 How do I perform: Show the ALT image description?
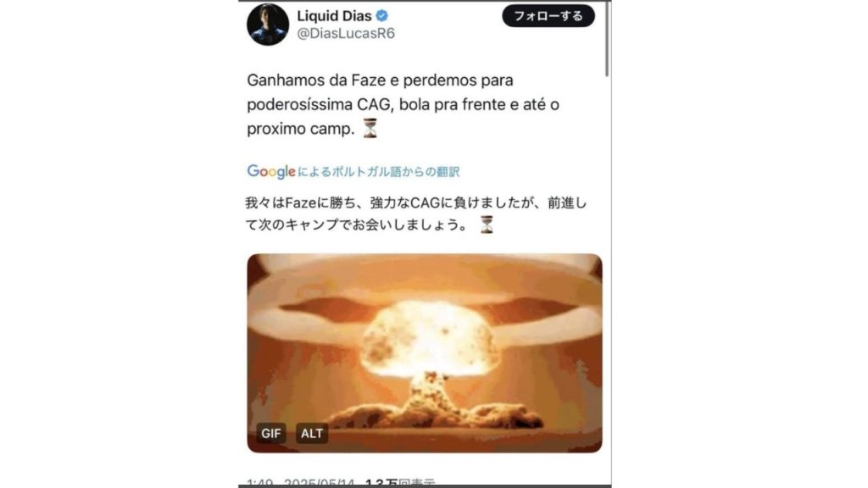(x=312, y=433)
